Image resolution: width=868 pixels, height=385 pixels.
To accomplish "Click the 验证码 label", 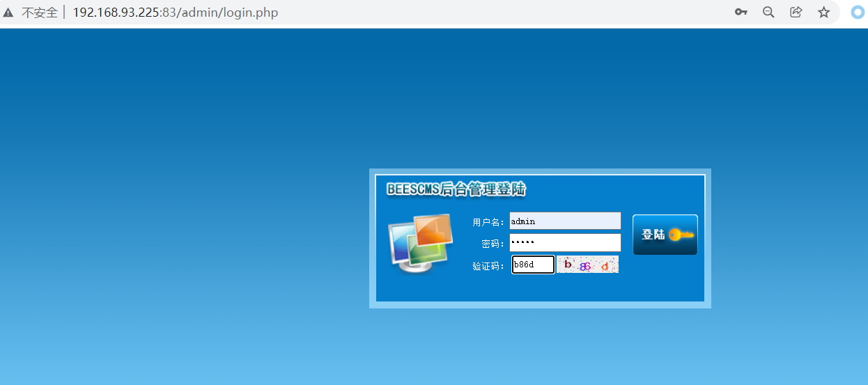I will [488, 266].
